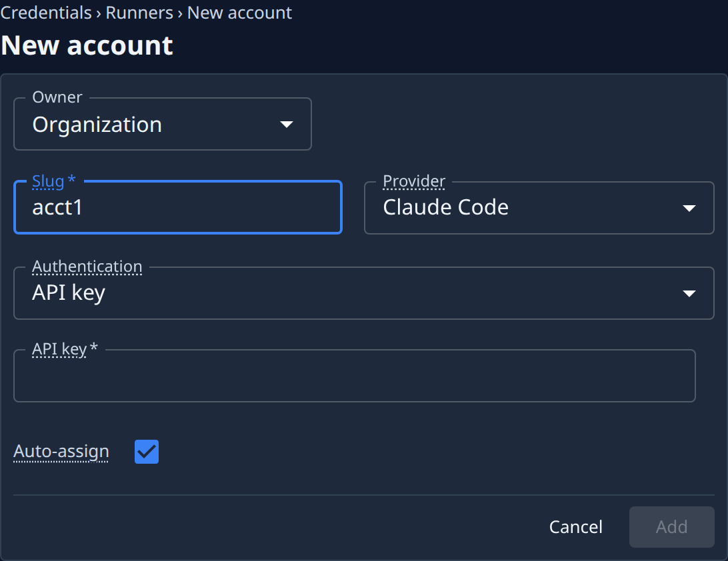The height and width of the screenshot is (561, 728).
Task: Expand the Authentication dropdown set to API key
Action: (x=363, y=292)
